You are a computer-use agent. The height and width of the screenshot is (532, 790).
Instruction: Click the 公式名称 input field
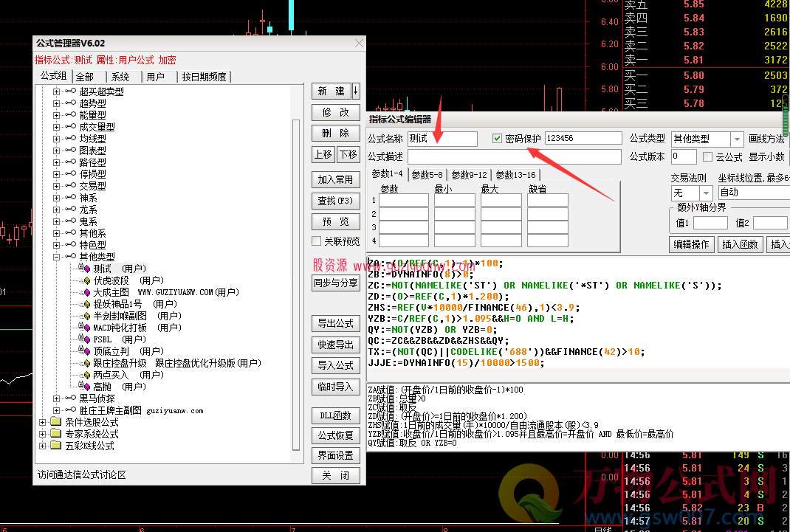(442, 139)
